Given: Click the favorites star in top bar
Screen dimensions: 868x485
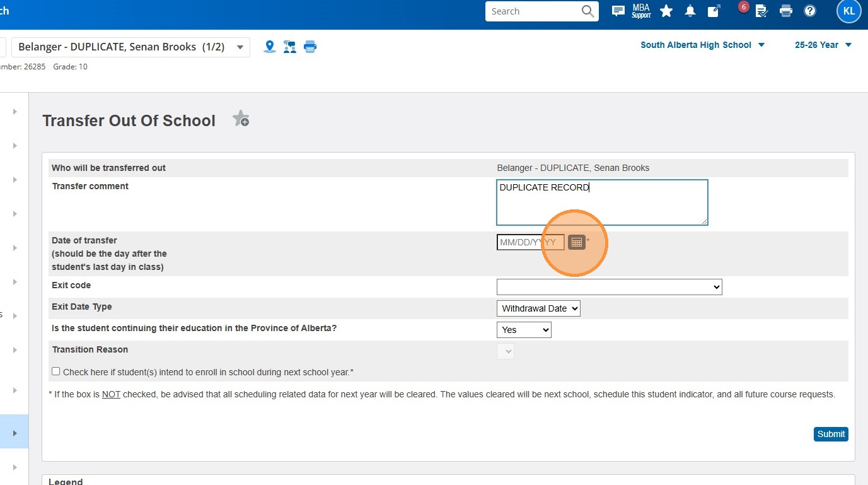Looking at the screenshot, I should [x=666, y=11].
